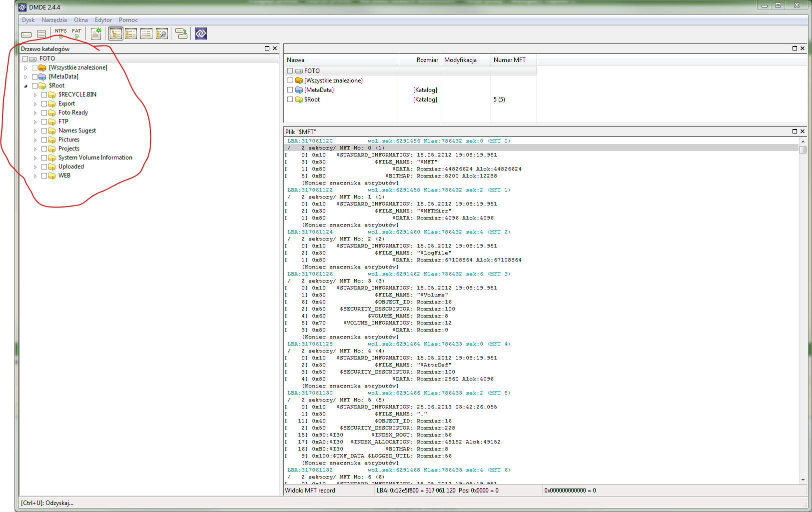Toggle the directory tree view icon
This screenshot has width=812, height=512.
pos(115,33)
